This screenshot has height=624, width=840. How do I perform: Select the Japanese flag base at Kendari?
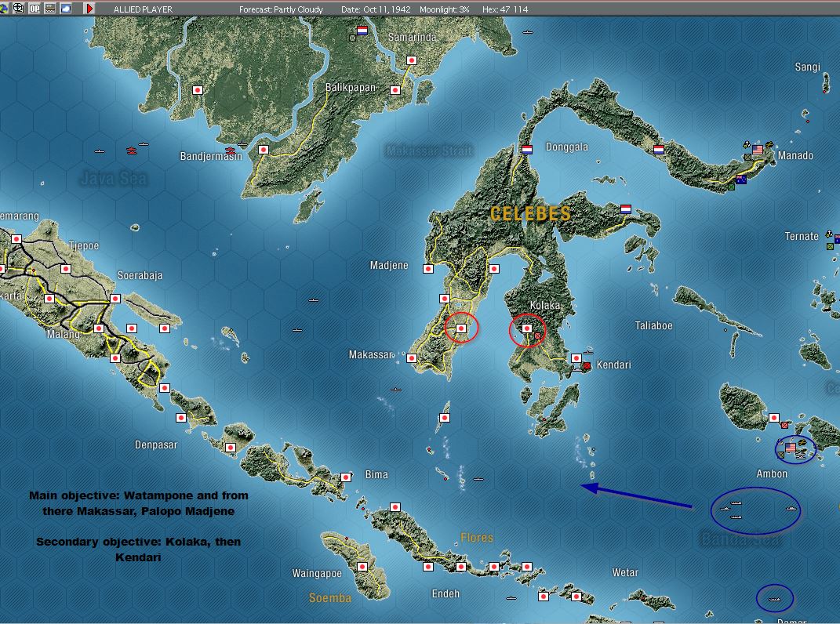click(576, 357)
